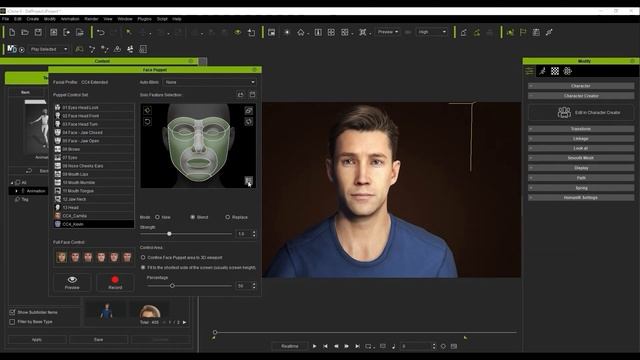
Task: Click the crowd characters icon in toolbar
Action: (x=130, y=49)
